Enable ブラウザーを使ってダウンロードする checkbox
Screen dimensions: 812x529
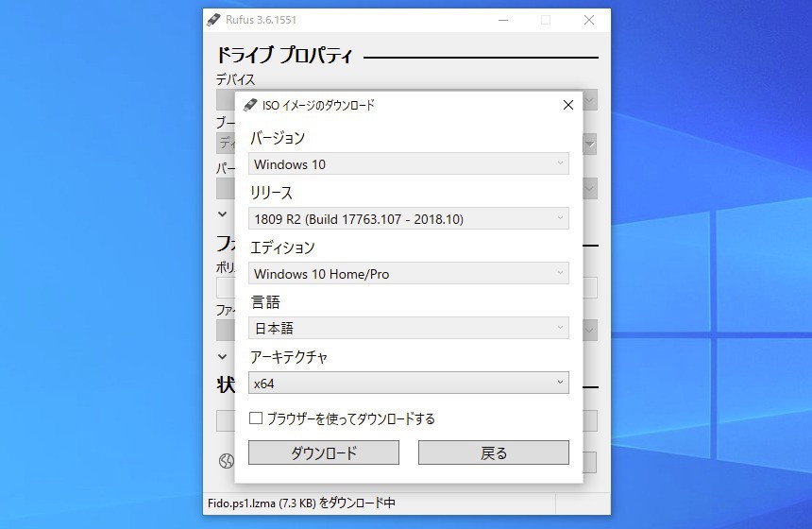pyautogui.click(x=256, y=418)
